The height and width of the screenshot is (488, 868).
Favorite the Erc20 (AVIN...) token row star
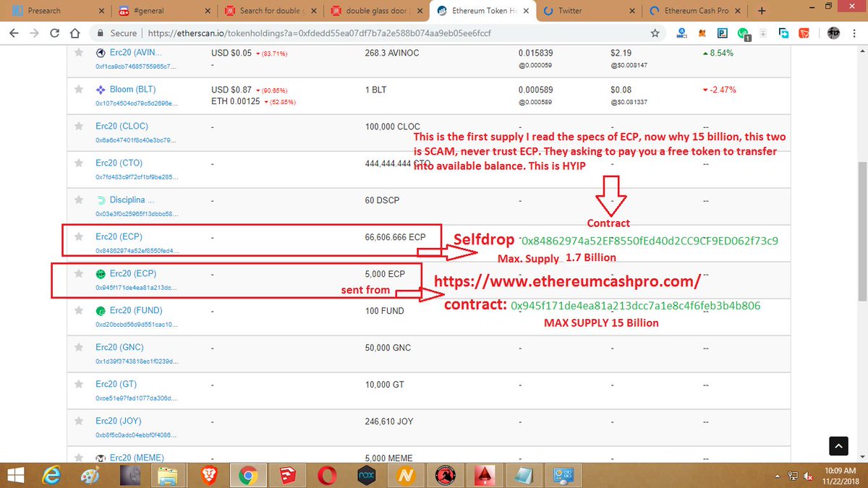pyautogui.click(x=80, y=53)
